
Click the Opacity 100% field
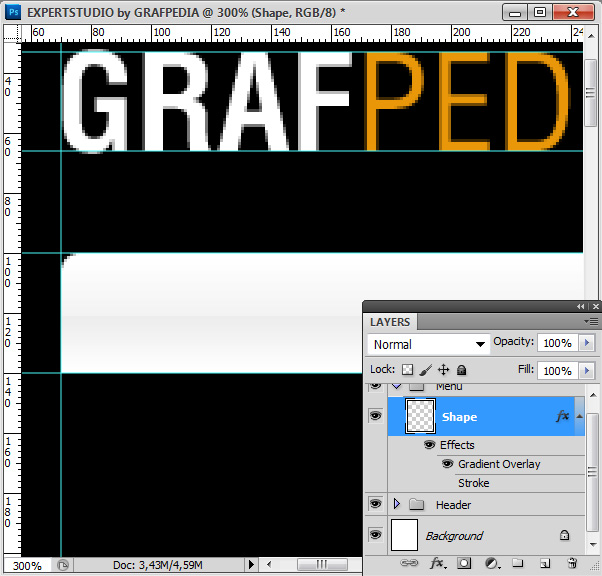(557, 343)
